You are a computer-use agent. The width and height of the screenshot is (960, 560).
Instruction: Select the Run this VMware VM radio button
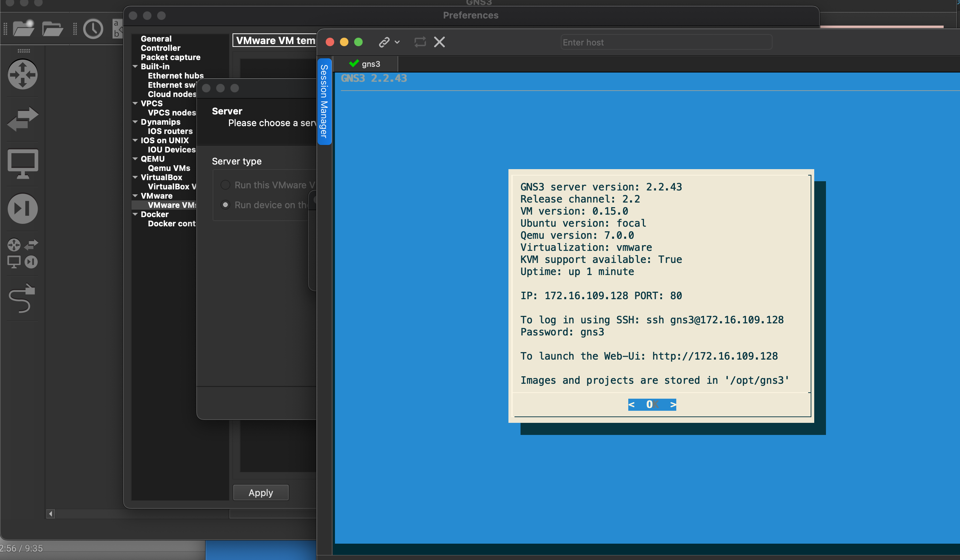click(x=225, y=185)
